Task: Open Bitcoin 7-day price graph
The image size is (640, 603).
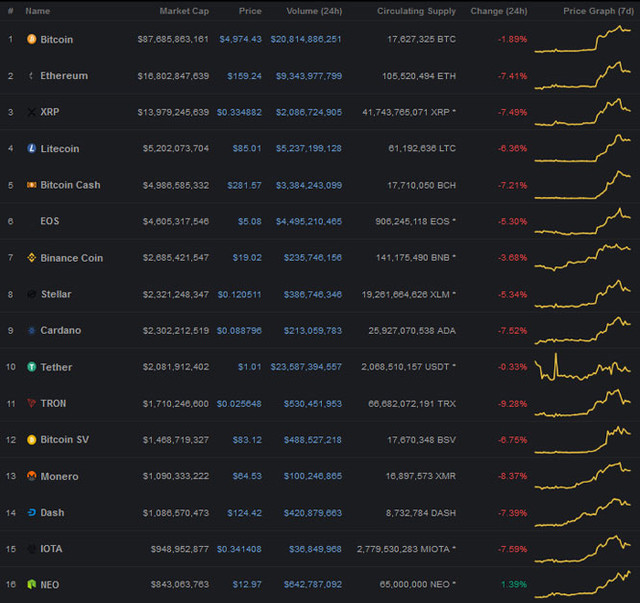Action: pyautogui.click(x=583, y=39)
